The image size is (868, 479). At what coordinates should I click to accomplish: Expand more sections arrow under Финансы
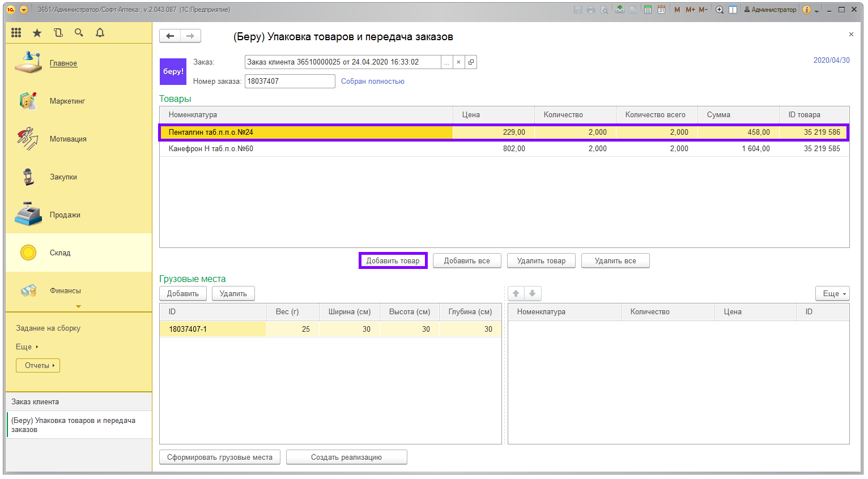79,306
